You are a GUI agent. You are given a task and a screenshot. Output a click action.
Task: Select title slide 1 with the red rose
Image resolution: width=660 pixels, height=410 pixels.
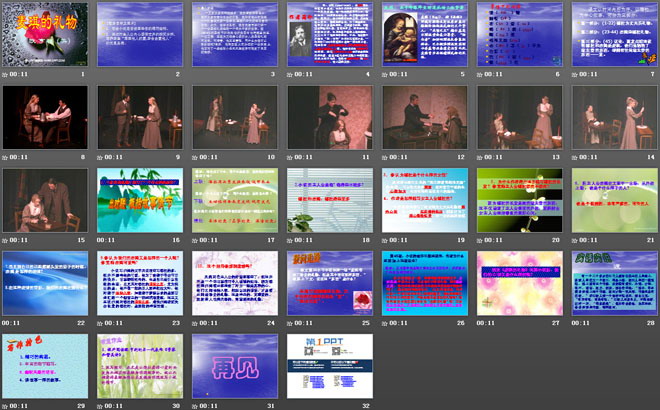tap(45, 35)
